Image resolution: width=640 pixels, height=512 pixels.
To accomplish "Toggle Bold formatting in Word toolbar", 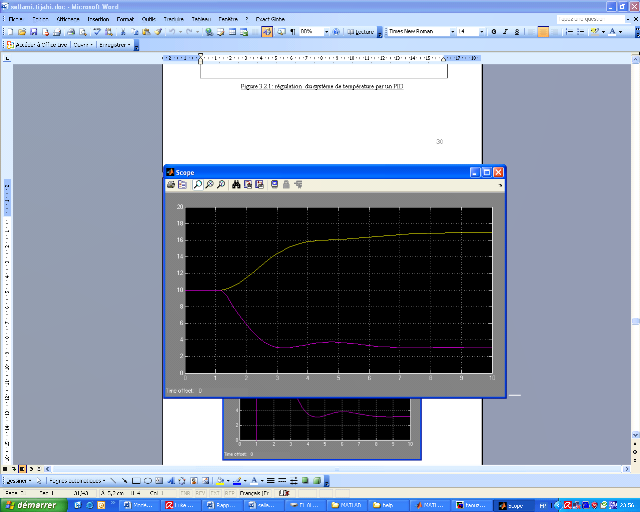I will (493, 32).
